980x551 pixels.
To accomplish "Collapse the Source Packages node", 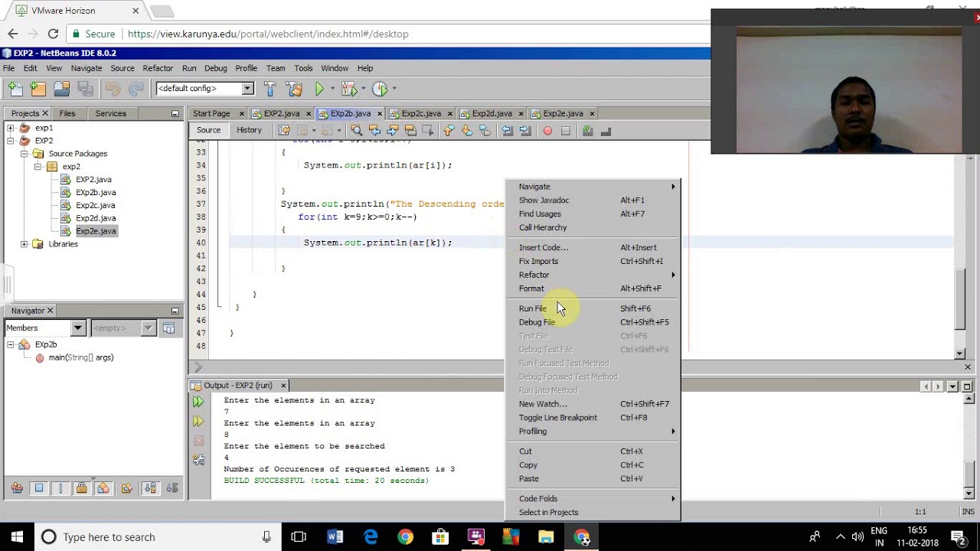I will click(x=24, y=154).
